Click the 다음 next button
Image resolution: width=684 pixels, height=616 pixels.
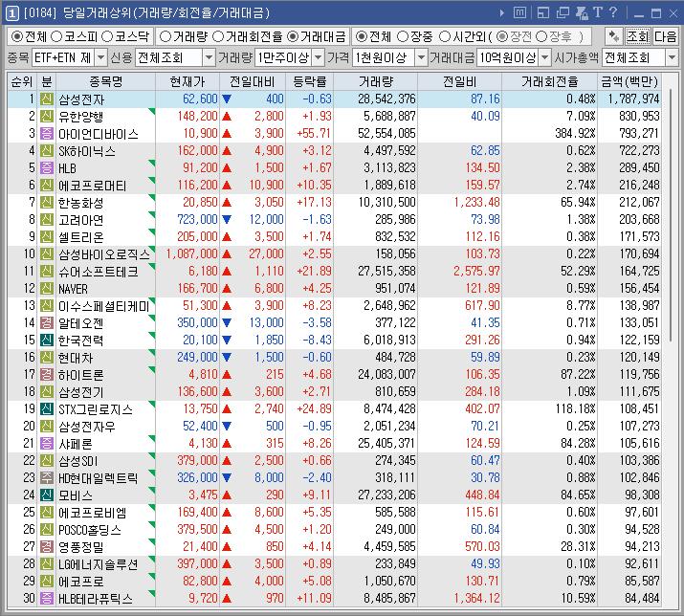(x=665, y=36)
